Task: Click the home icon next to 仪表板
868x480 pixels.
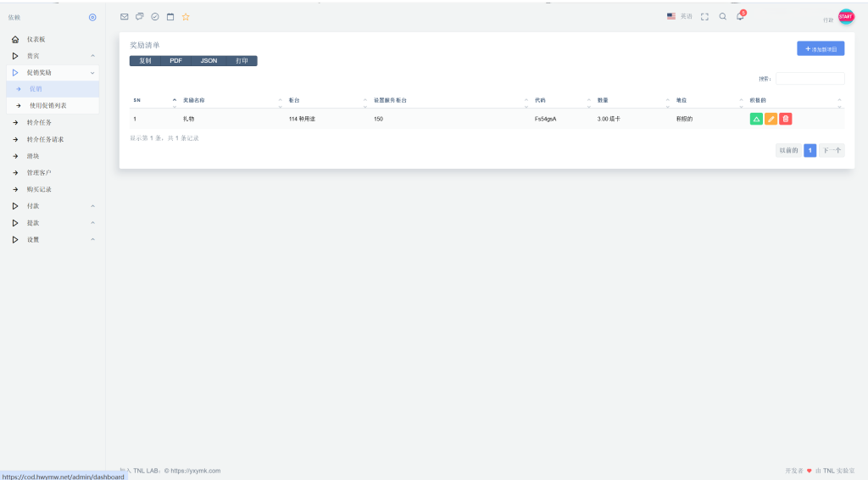Action: click(15, 39)
